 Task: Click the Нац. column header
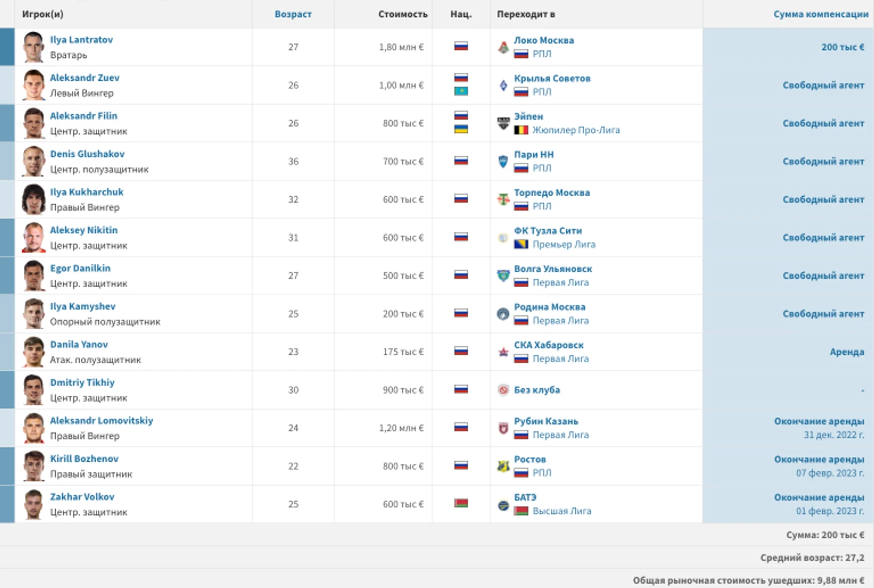coord(461,14)
